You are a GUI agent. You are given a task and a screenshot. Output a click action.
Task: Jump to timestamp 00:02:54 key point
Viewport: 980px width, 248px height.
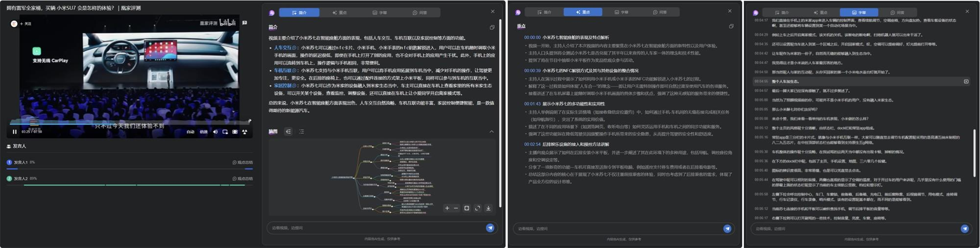(x=532, y=145)
